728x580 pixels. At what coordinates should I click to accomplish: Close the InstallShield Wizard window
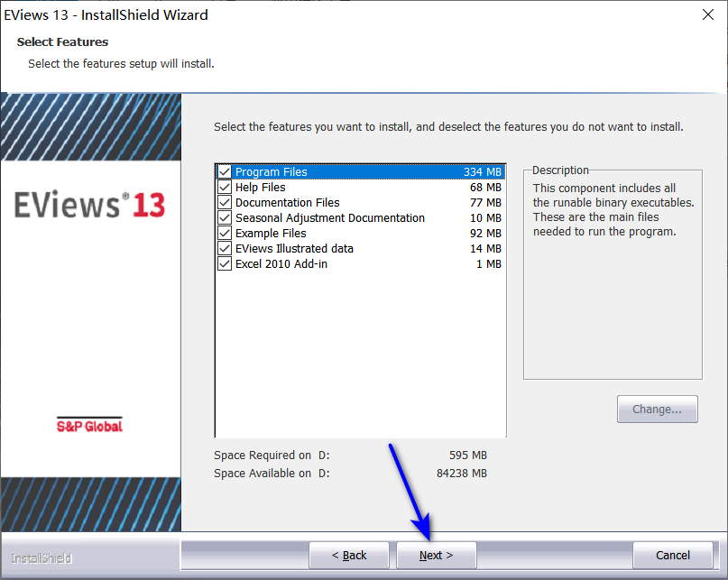pos(707,14)
